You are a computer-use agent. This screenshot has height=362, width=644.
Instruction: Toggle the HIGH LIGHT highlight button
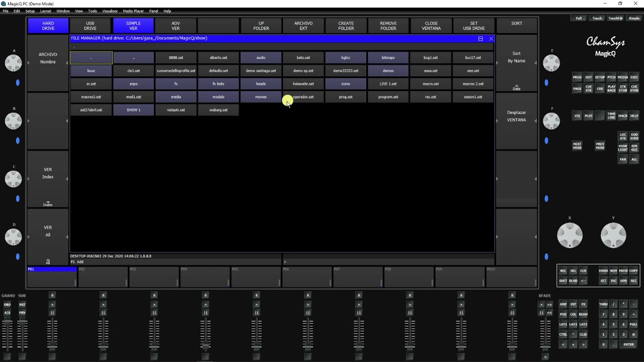[x=623, y=148]
